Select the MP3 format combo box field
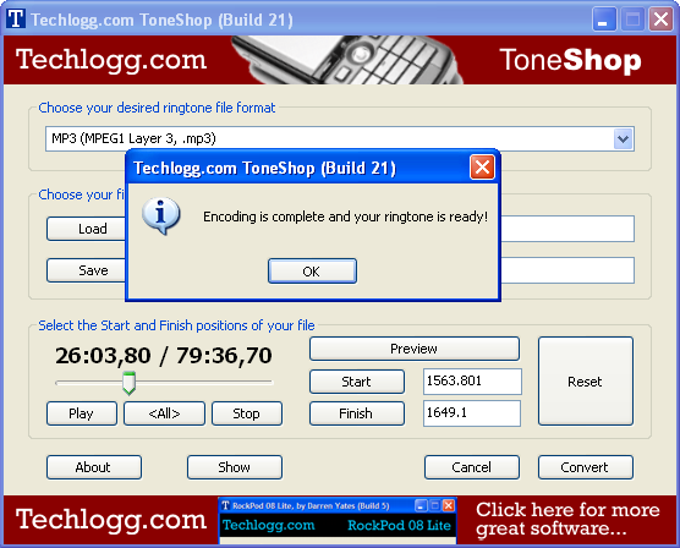This screenshot has height=548, width=680. pyautogui.click(x=340, y=139)
